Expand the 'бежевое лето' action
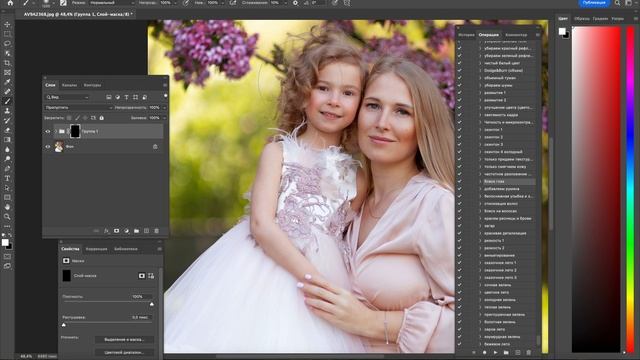The image size is (640, 360). tap(480, 344)
